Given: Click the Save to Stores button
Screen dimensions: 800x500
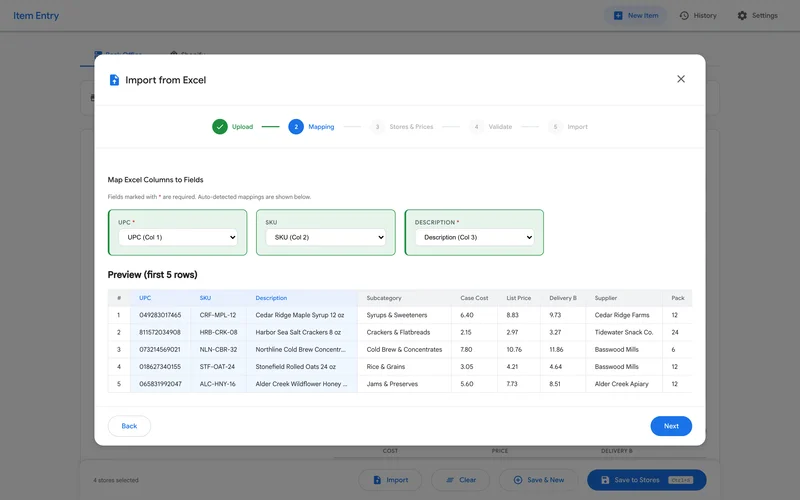Looking at the screenshot, I should click(x=646, y=480).
